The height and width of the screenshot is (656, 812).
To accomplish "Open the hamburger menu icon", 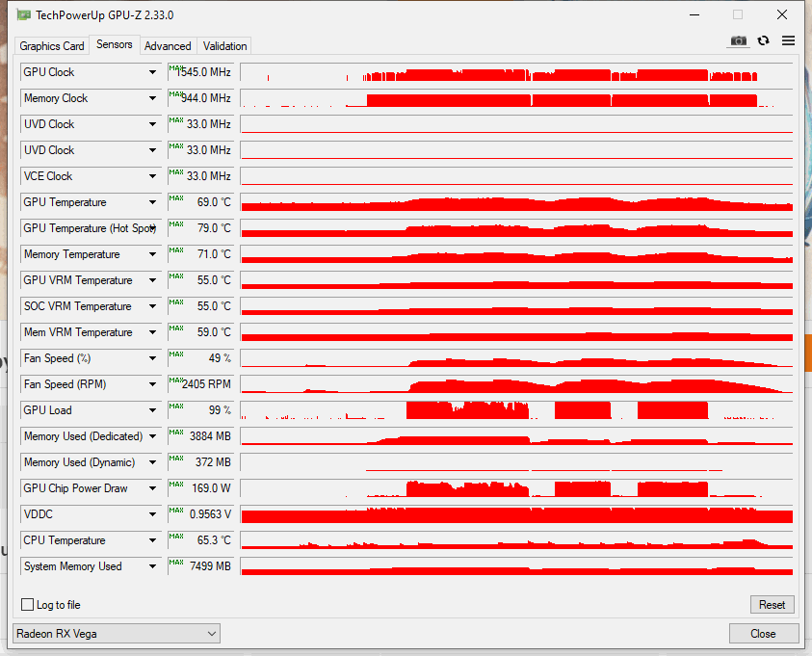I will click(x=788, y=40).
